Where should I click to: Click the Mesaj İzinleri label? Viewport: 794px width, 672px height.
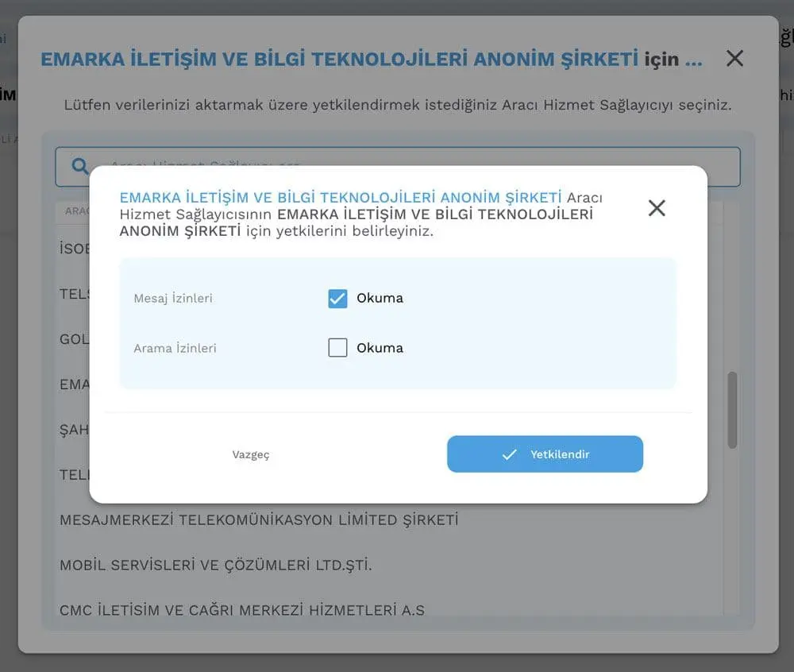click(173, 299)
